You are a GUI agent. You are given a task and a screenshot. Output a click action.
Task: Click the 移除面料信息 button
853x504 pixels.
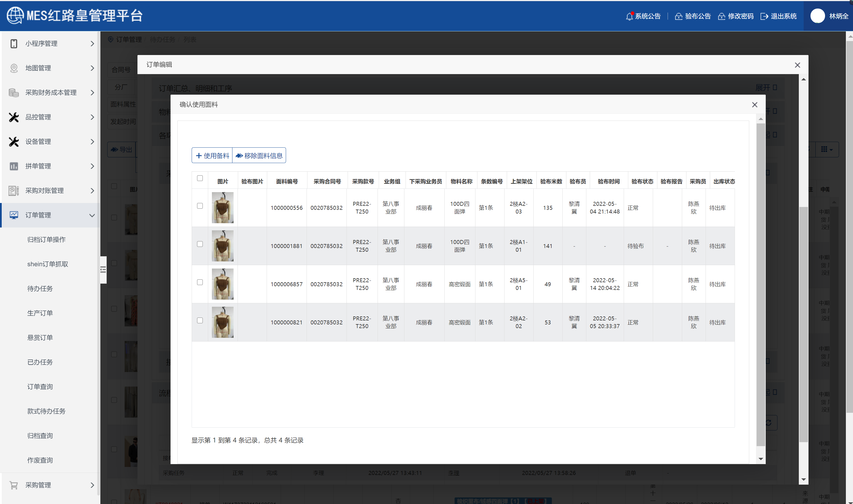[259, 156]
